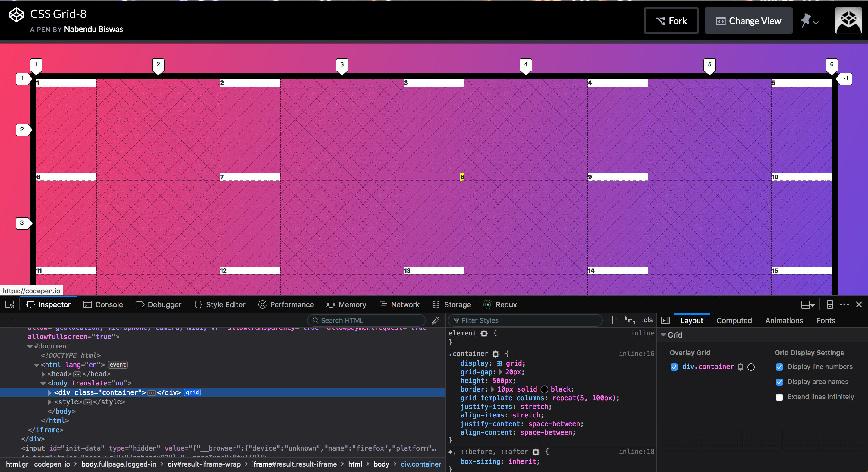868x472 pixels.
Task: Switch to the Layout tab
Action: pyautogui.click(x=691, y=320)
